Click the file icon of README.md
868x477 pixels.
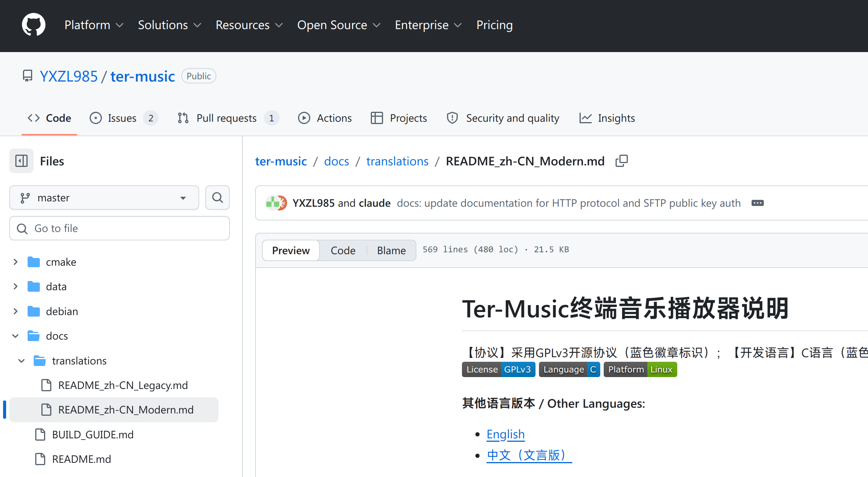[x=40, y=459]
